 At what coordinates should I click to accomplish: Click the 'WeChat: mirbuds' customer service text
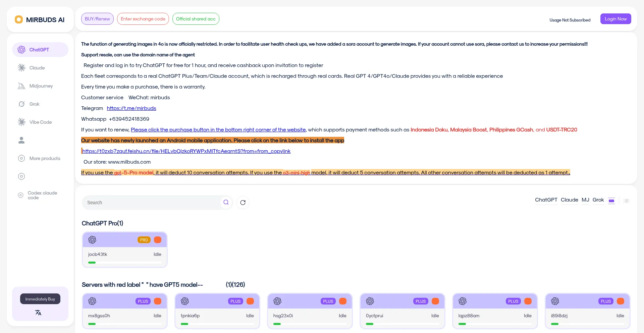click(x=149, y=98)
